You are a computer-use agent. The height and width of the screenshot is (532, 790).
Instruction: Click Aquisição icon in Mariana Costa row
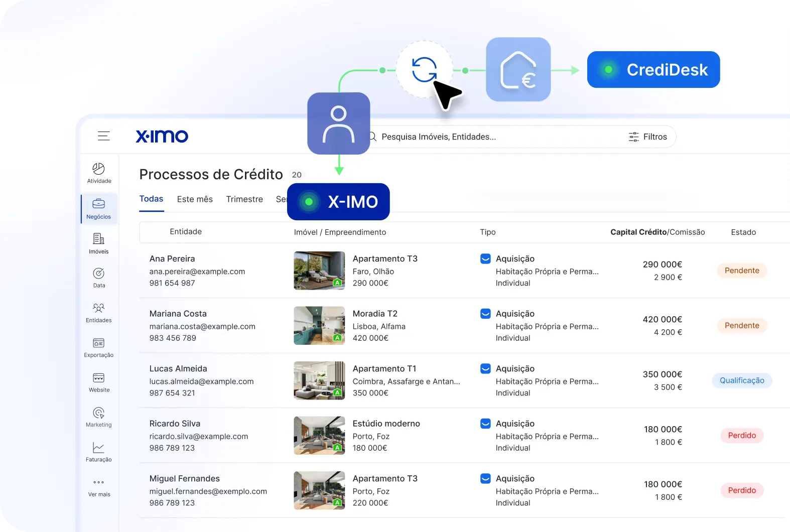(x=485, y=314)
